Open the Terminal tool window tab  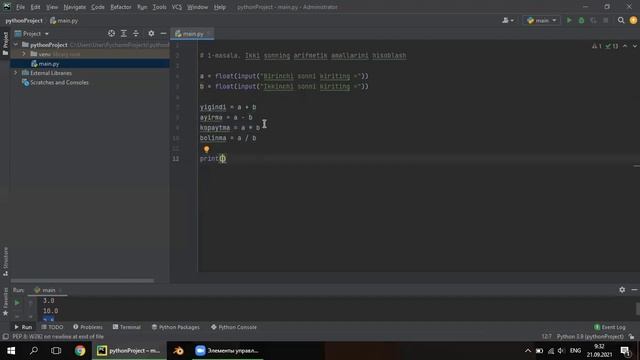[x=127, y=327]
